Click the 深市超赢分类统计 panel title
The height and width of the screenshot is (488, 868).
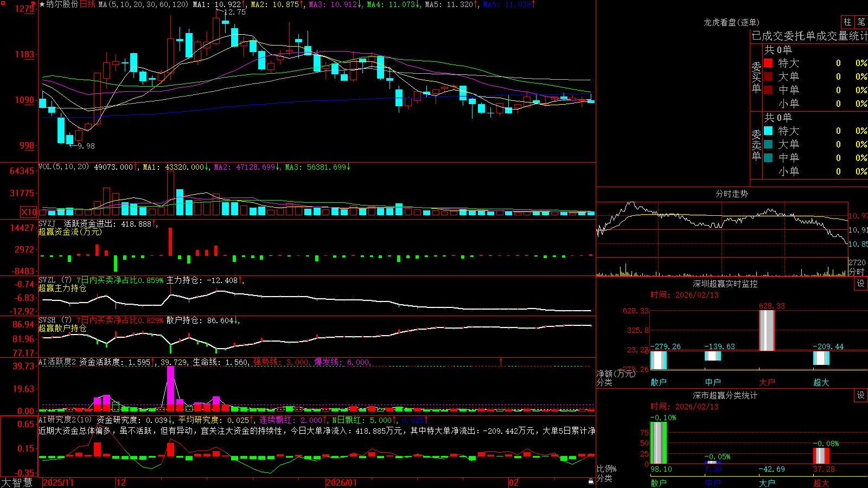click(725, 395)
